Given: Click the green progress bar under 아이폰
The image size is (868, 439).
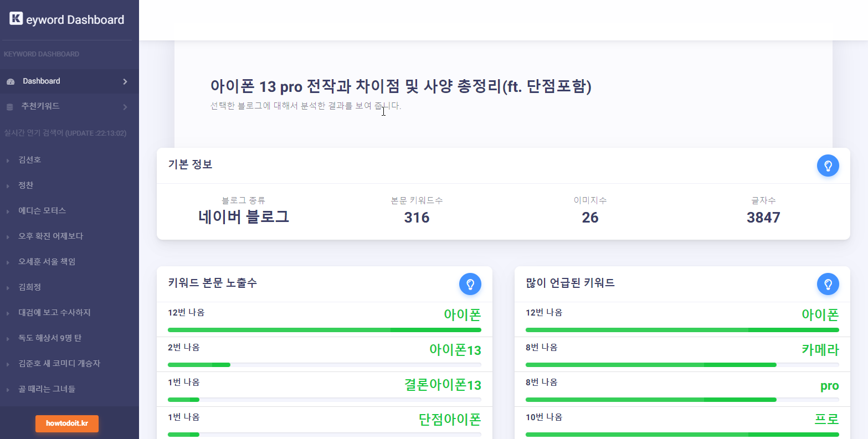Looking at the screenshot, I should click(x=324, y=329).
